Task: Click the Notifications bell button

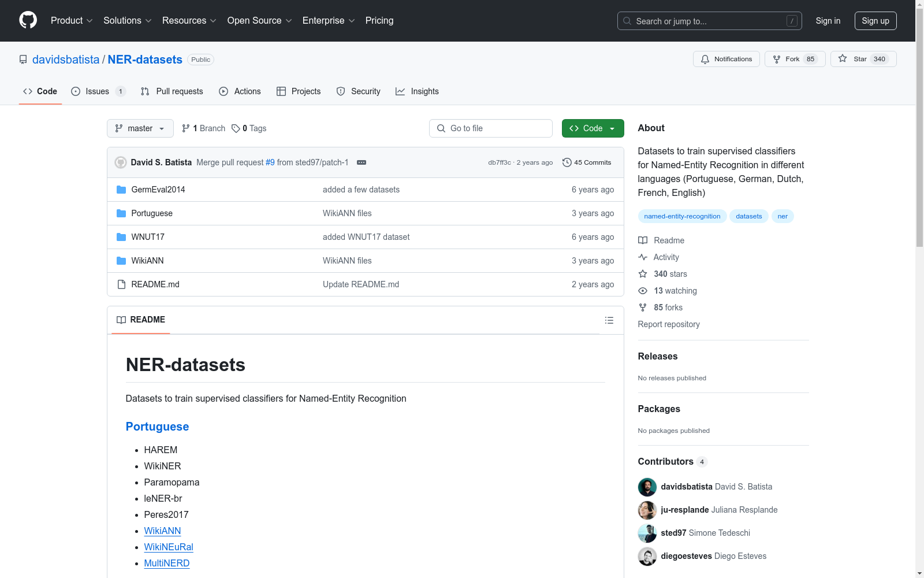Action: click(x=726, y=59)
